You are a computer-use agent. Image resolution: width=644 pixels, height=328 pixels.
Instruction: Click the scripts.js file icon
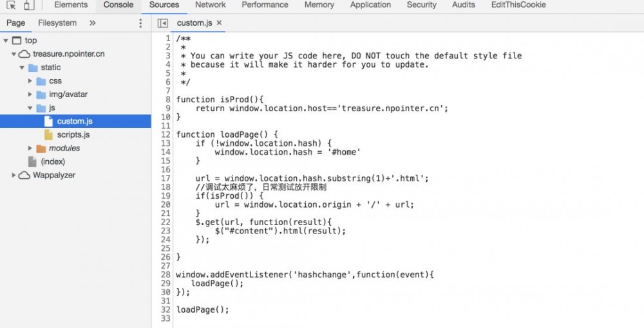click(49, 134)
